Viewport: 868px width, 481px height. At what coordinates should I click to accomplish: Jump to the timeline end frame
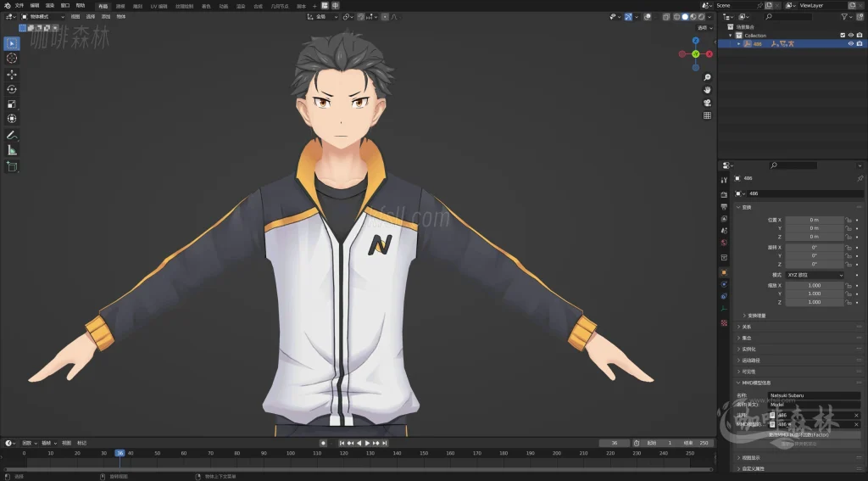(385, 444)
